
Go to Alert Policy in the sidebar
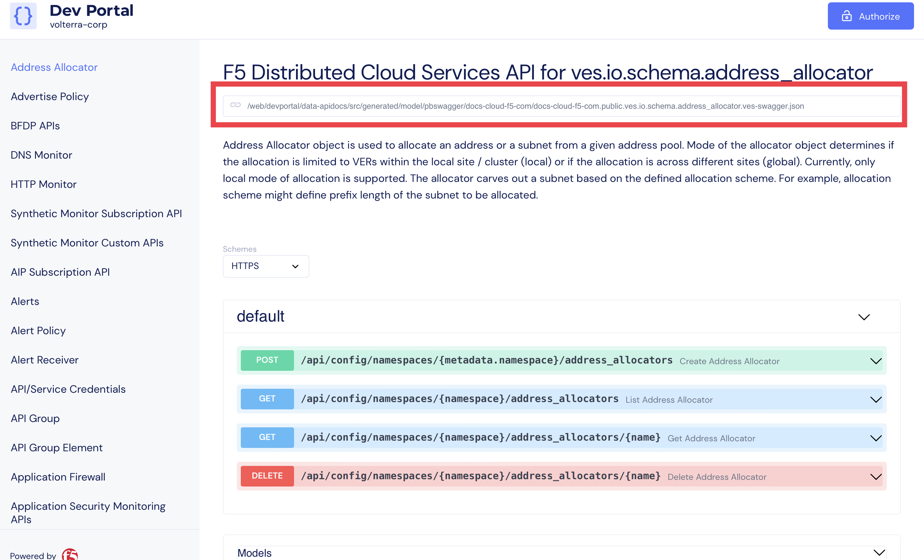point(38,330)
